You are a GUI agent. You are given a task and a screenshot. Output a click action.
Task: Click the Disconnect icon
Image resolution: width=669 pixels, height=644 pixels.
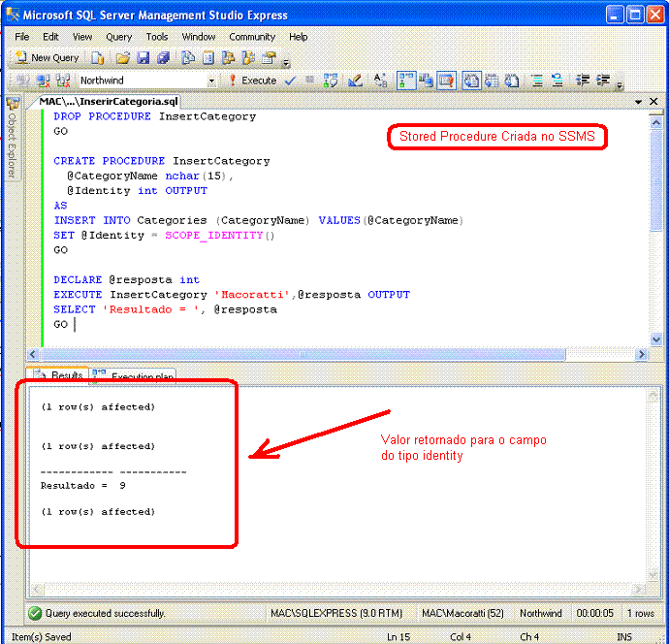point(43,80)
